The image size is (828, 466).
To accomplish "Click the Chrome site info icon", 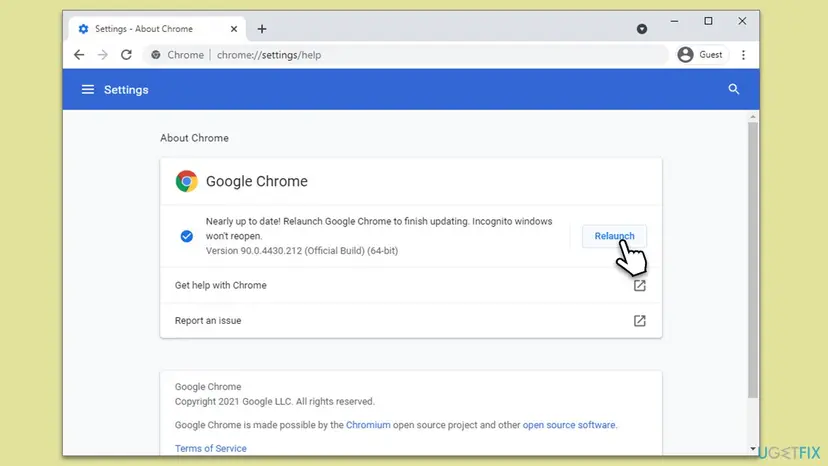I will pyautogui.click(x=156, y=55).
